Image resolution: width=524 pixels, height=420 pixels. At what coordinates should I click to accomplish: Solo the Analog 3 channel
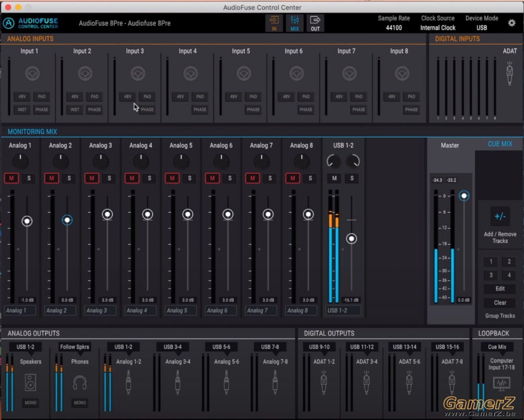109,178
